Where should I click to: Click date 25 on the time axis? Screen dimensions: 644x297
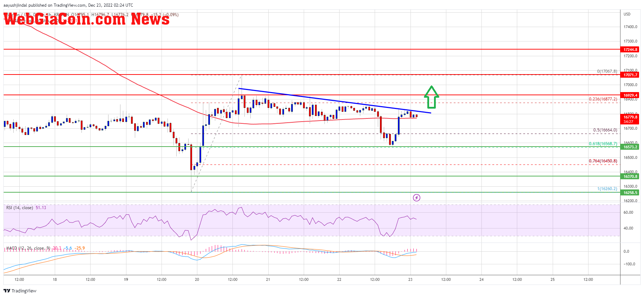tap(553, 279)
